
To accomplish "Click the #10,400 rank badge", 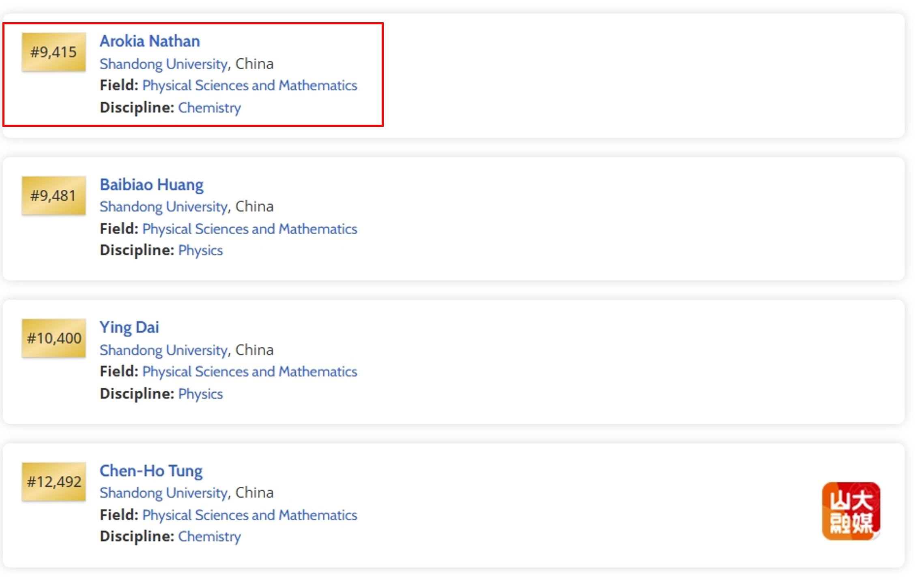I will (x=54, y=338).
